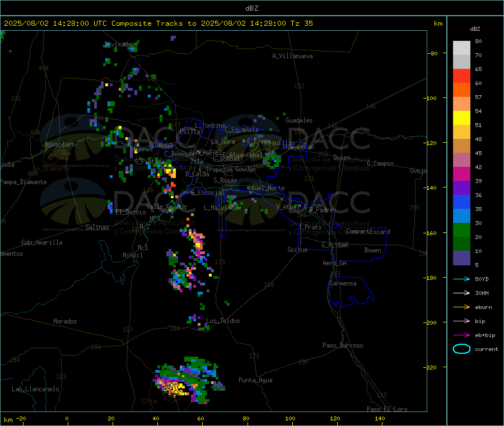The height and width of the screenshot is (426, 504).
Task: Click the 2200m contour elevation label
Action: click(149, 401)
